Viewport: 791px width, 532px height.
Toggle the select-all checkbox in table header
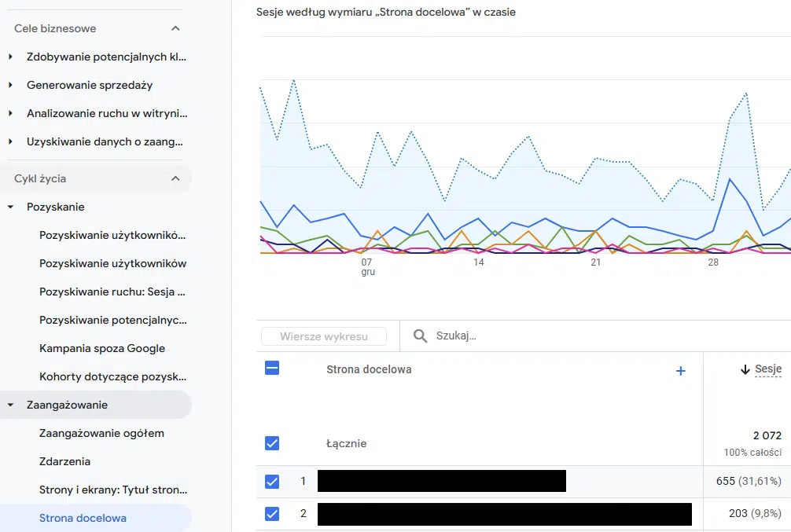pyautogui.click(x=272, y=368)
